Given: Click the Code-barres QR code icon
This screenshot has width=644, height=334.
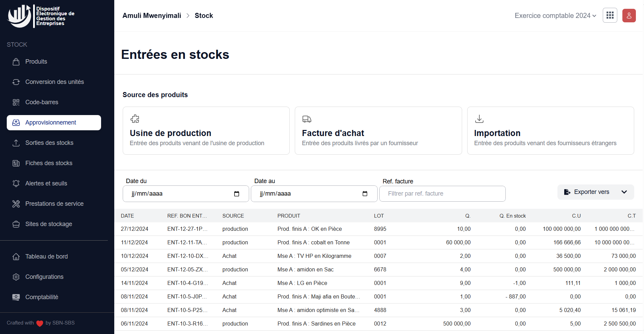Looking at the screenshot, I should [16, 102].
